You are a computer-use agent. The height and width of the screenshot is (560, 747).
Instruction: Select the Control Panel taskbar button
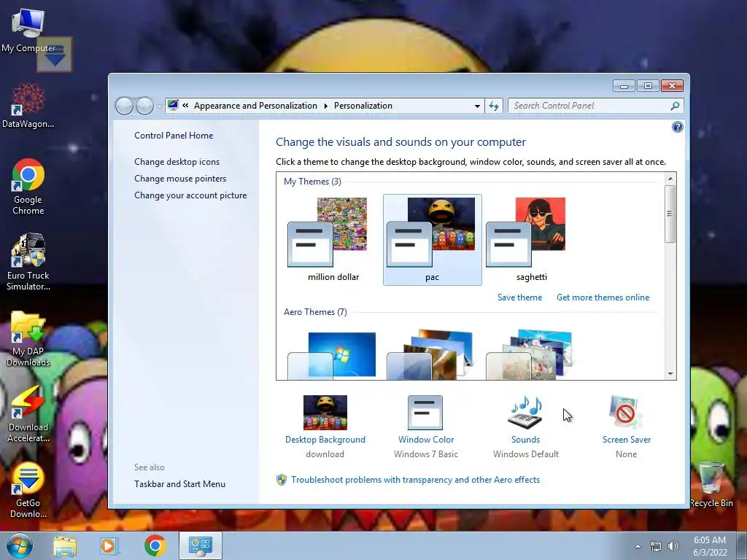(x=201, y=545)
